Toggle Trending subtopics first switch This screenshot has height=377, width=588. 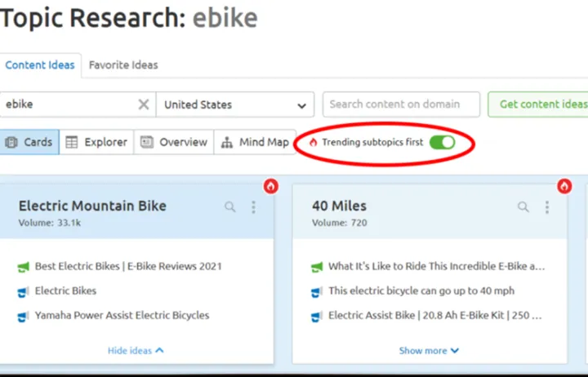tap(442, 142)
